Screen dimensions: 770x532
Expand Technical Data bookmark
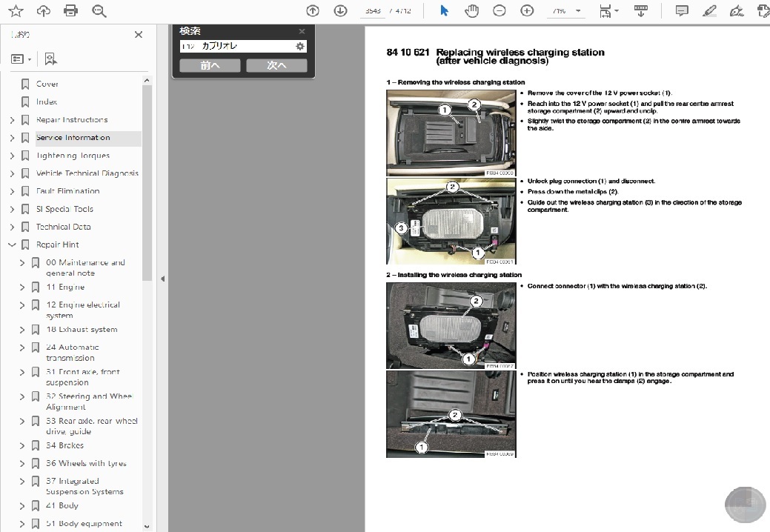click(x=13, y=227)
